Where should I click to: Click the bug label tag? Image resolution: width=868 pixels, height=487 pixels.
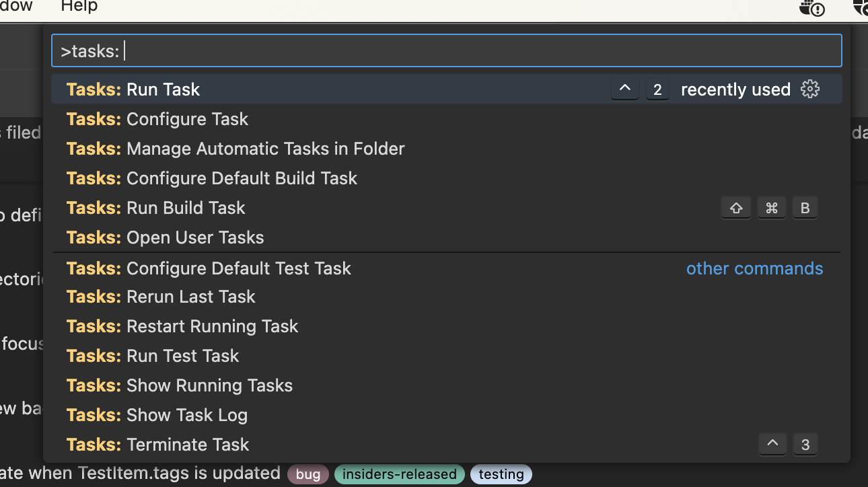click(308, 474)
